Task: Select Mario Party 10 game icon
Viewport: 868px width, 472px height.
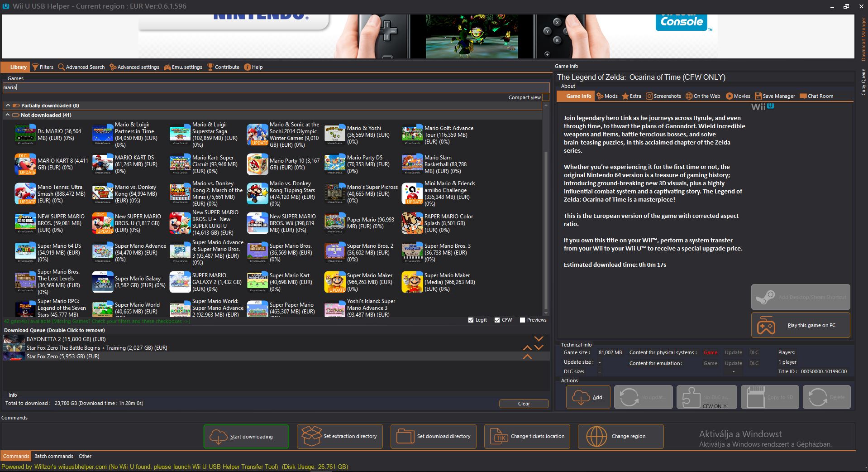Action: click(258, 164)
